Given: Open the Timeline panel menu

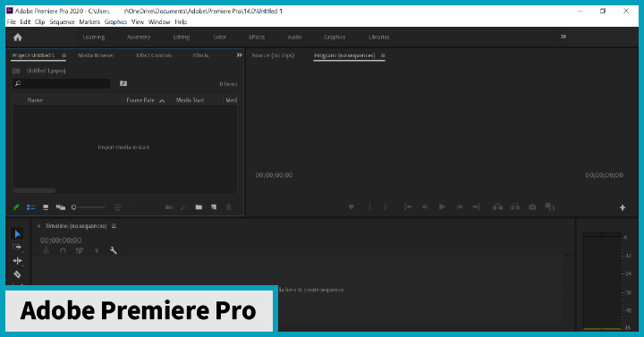Looking at the screenshot, I should pos(114,226).
